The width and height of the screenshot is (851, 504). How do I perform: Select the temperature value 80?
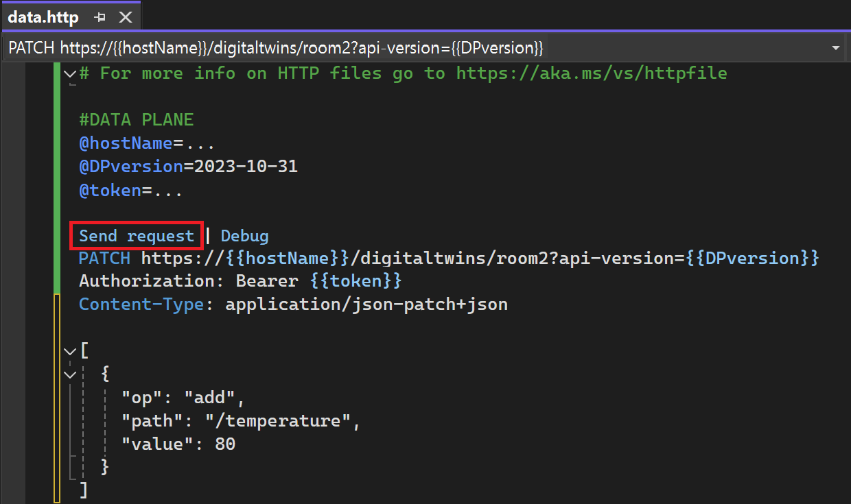[x=225, y=443]
